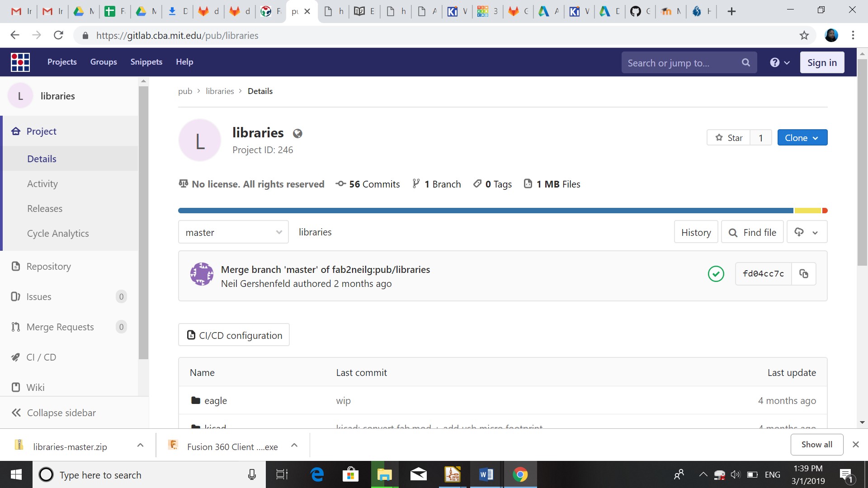Expand the master branch selector
Image resolution: width=868 pixels, height=488 pixels.
pos(233,232)
